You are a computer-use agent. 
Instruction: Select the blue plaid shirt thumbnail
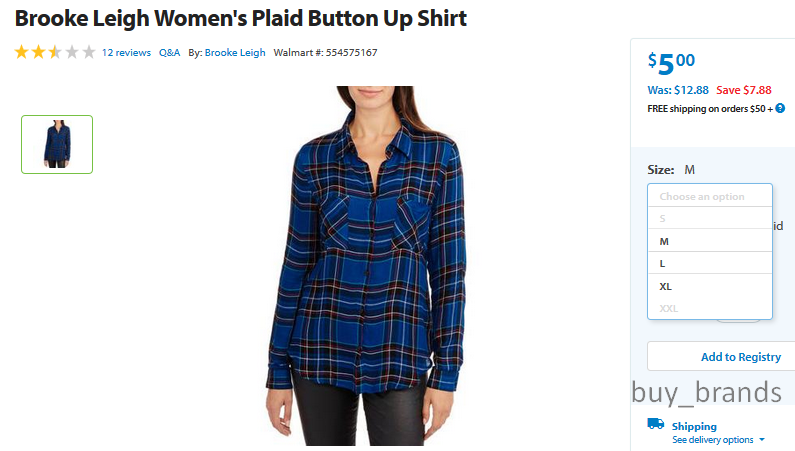(57, 144)
